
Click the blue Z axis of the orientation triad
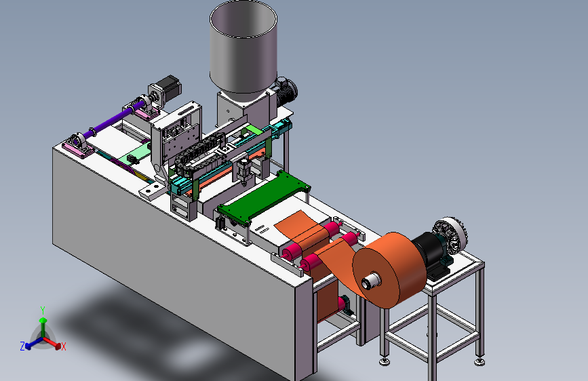31,344
